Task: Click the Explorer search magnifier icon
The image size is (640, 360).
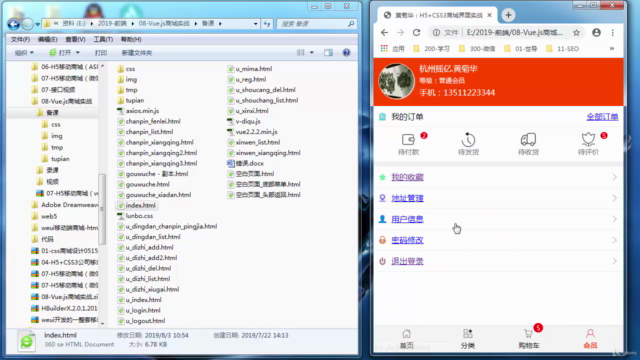Action: click(x=351, y=24)
